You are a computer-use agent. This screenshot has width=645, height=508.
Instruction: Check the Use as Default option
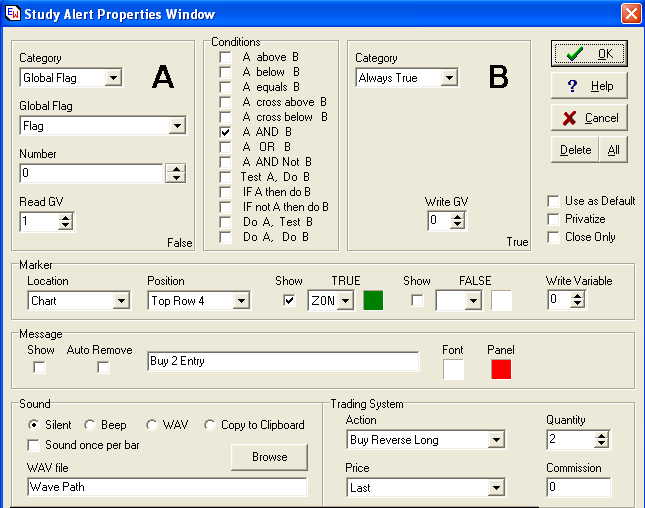(553, 201)
